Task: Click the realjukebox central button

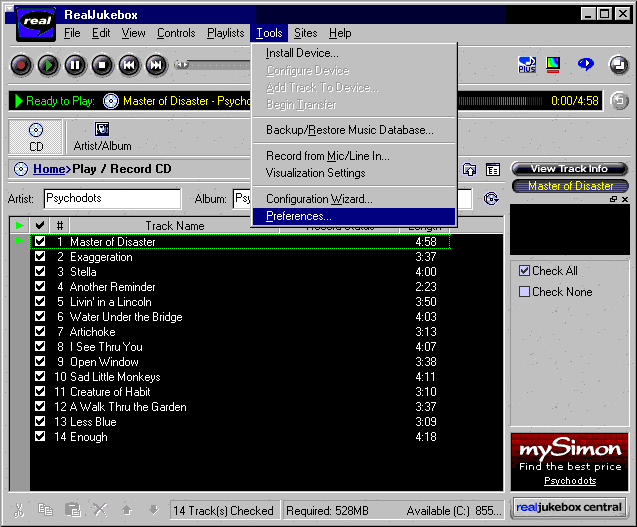Action: point(569,507)
